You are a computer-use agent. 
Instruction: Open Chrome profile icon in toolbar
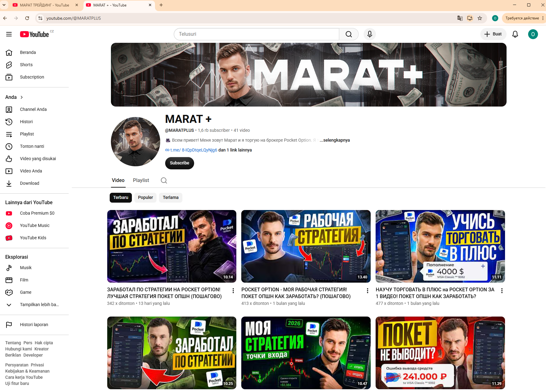point(495,18)
